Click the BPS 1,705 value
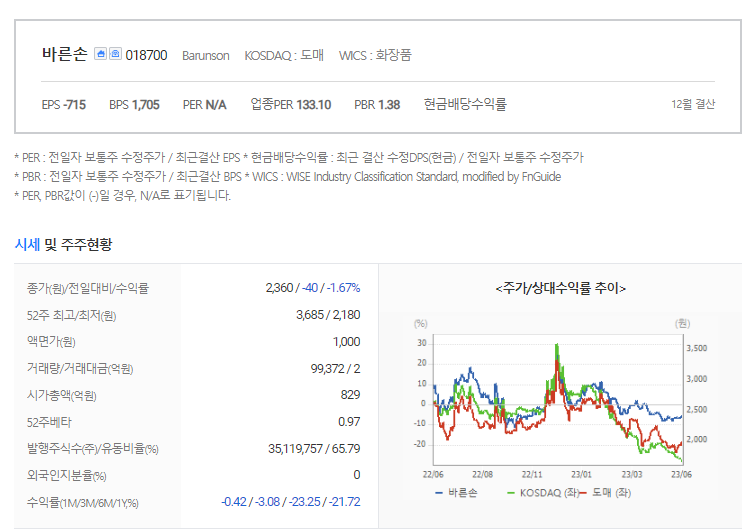The image size is (744, 532). coord(134,104)
